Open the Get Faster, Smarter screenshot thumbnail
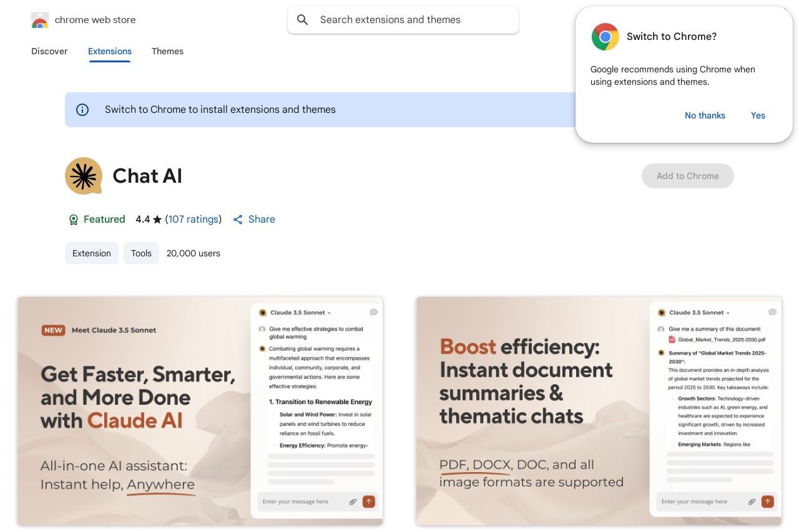This screenshot has height=532, width=799. pyautogui.click(x=200, y=411)
